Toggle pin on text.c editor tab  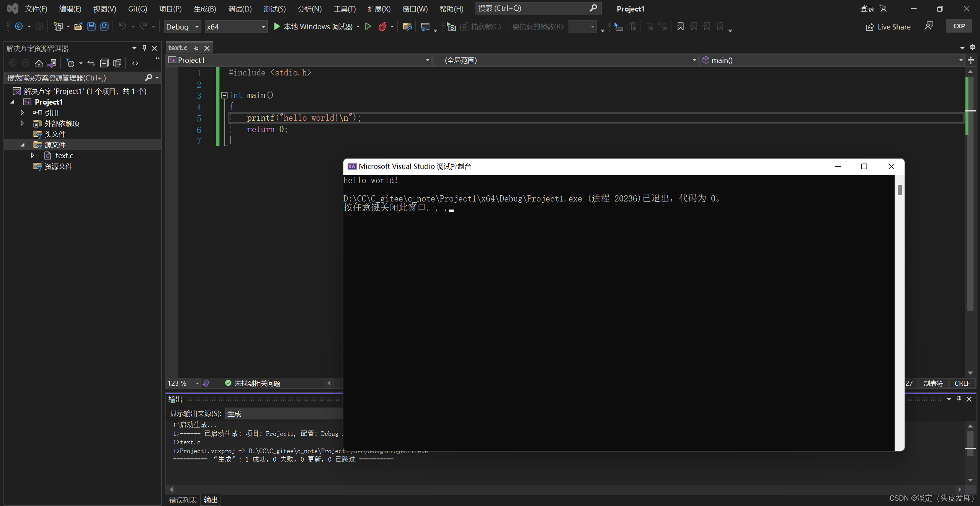[196, 48]
